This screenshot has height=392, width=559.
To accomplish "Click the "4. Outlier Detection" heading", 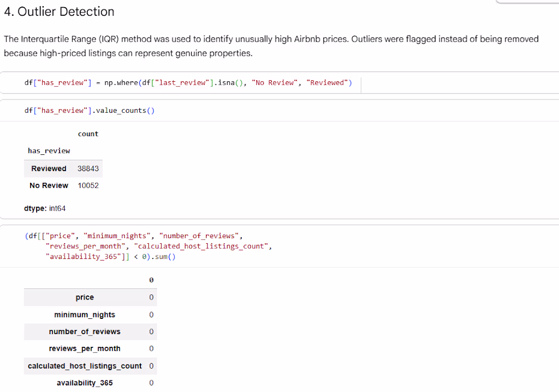I will [59, 12].
